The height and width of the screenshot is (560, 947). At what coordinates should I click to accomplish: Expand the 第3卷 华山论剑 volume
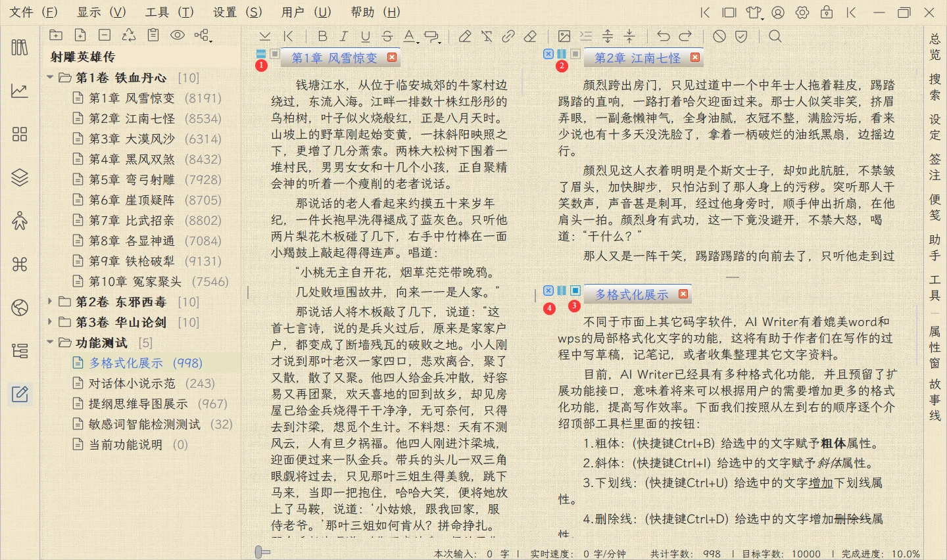point(50,322)
